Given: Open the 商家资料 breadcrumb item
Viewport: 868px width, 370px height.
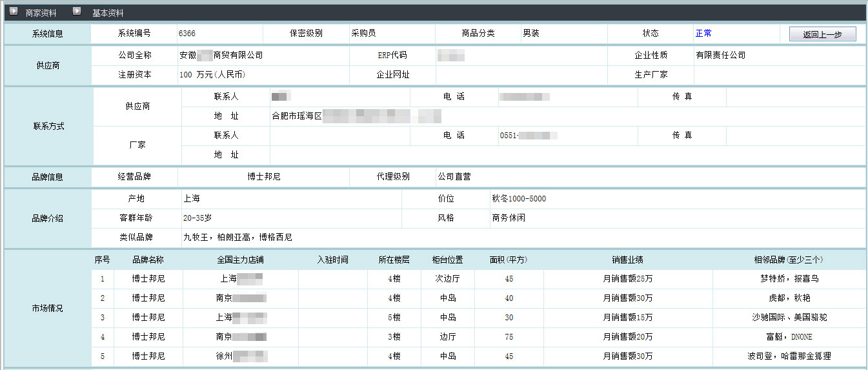Looking at the screenshot, I should pos(41,13).
